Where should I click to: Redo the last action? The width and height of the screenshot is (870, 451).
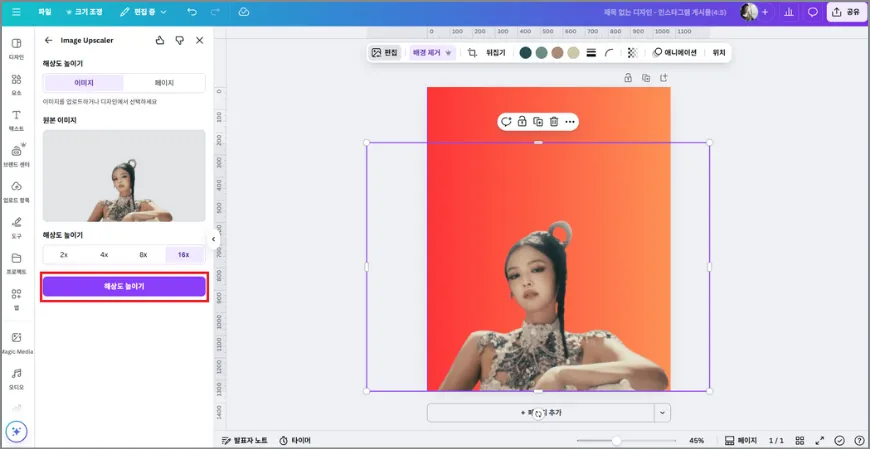(215, 12)
